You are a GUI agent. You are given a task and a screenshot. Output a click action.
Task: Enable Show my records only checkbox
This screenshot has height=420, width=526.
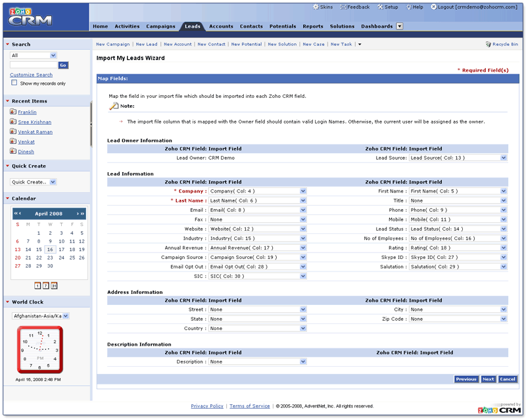pos(14,83)
